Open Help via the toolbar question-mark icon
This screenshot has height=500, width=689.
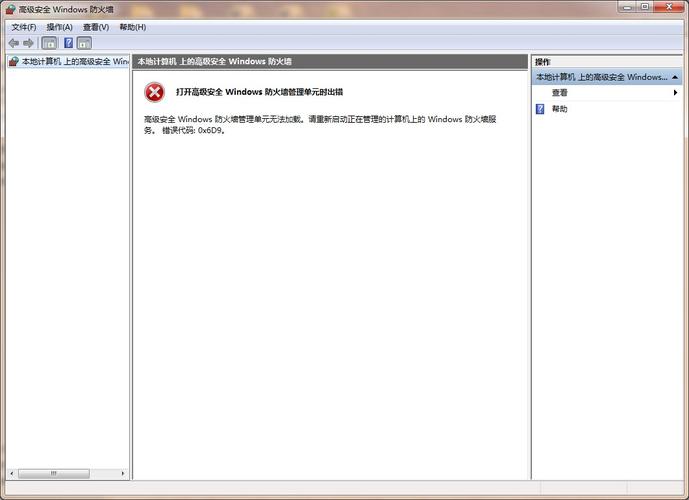(69, 43)
